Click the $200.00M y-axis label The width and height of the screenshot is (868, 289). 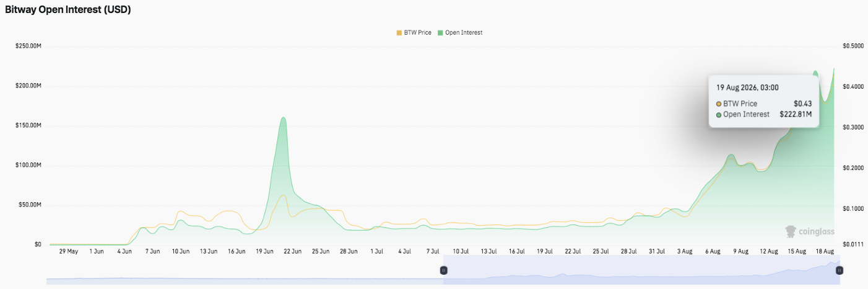coord(27,86)
